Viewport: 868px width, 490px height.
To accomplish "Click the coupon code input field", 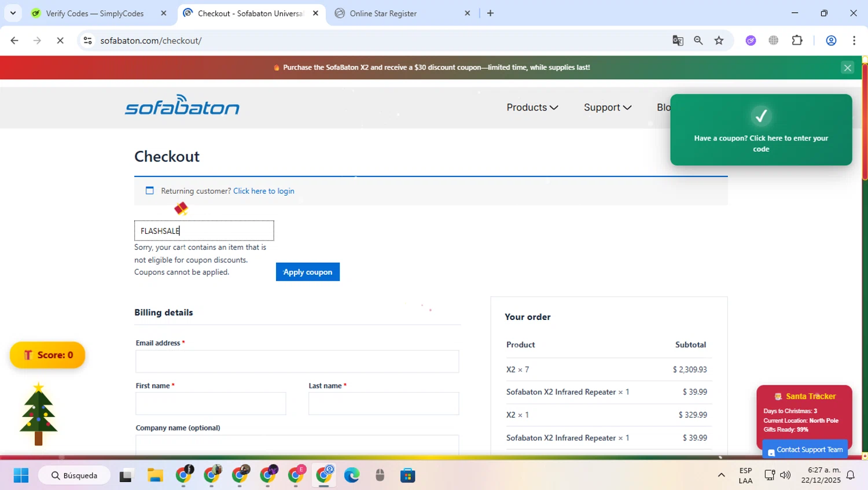I will (204, 231).
